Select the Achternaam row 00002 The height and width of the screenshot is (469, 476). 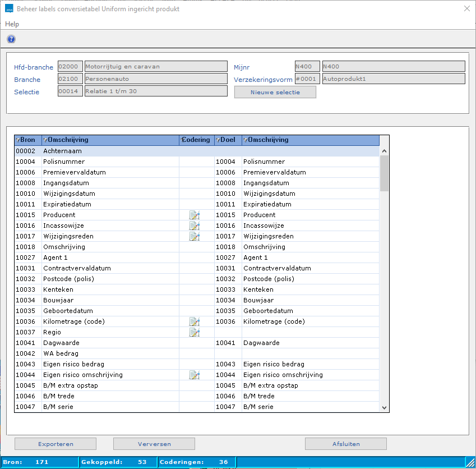point(112,151)
